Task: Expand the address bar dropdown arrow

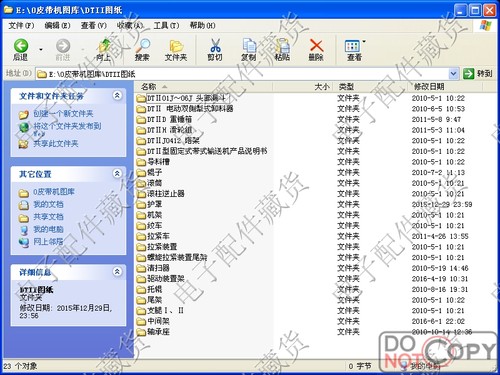Action: pyautogui.click(x=453, y=74)
